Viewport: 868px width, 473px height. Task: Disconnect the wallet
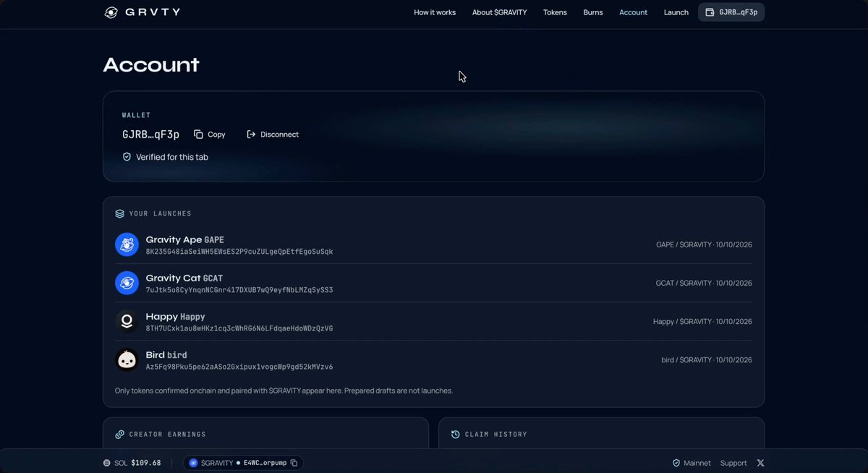tap(273, 135)
